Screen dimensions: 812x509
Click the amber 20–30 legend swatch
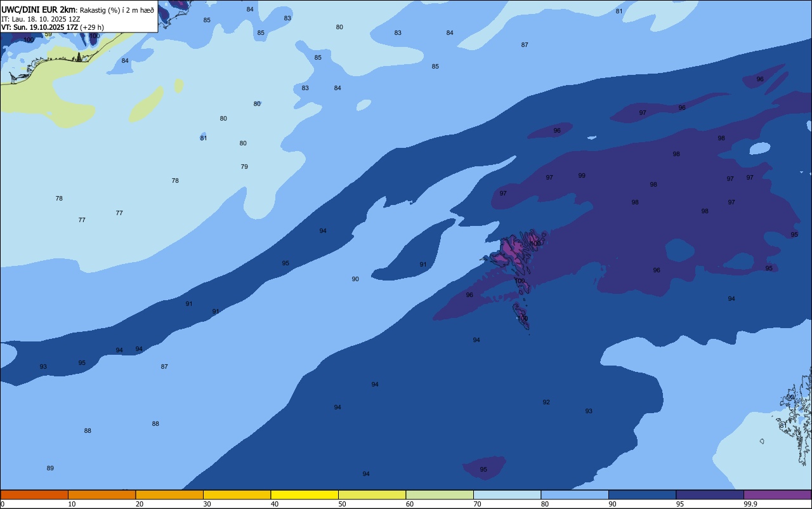169,494
